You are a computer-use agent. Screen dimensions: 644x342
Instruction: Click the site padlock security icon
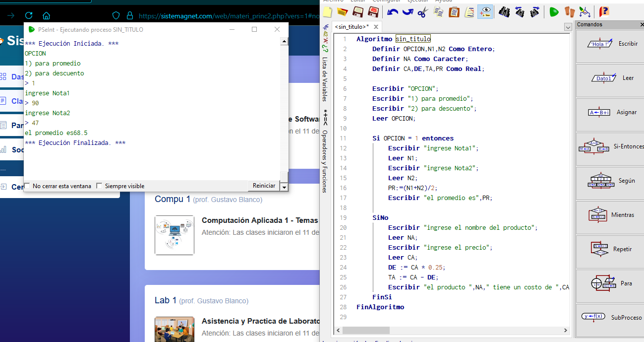(130, 15)
